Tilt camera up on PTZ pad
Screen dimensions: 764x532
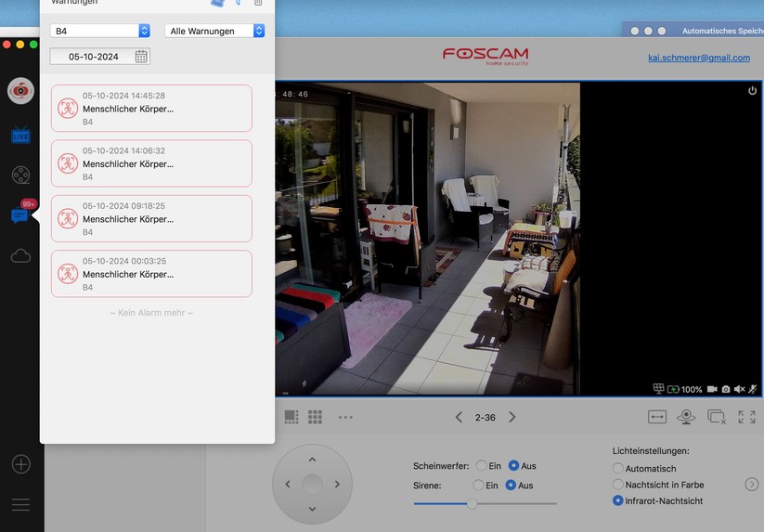[312, 460]
